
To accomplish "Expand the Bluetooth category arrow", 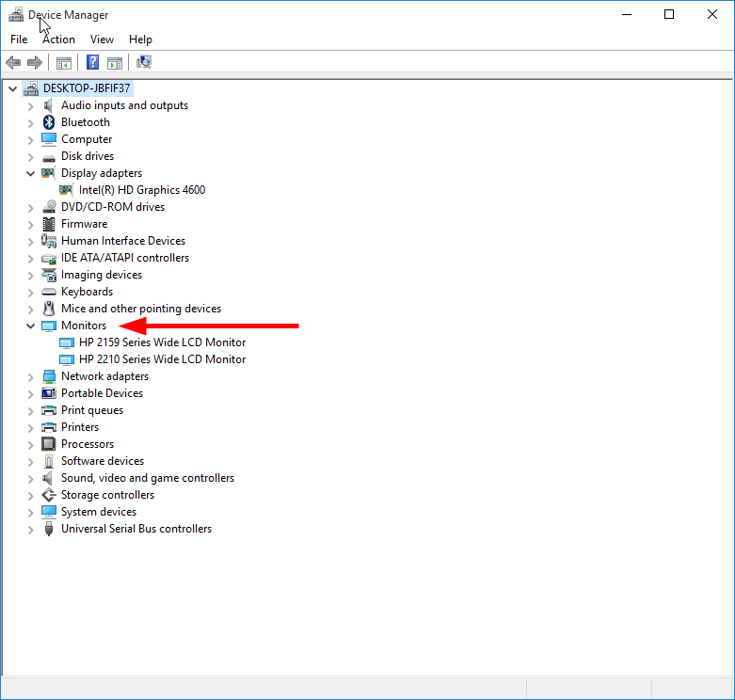I will coord(30,123).
